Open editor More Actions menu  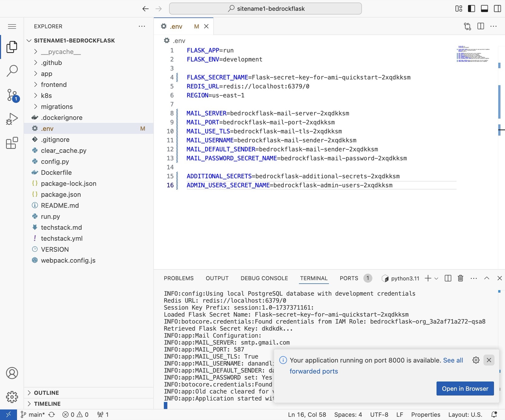[x=494, y=26]
